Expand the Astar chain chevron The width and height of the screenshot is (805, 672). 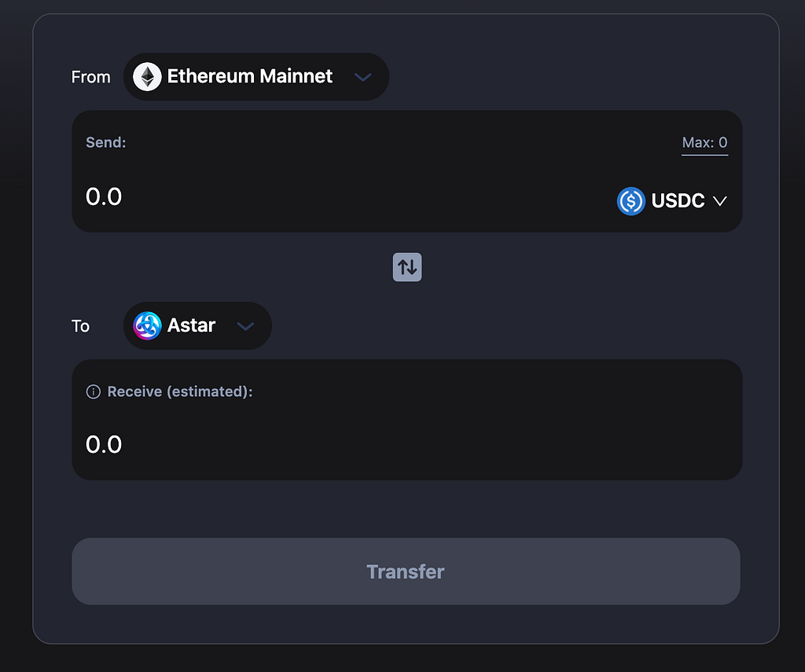(x=245, y=326)
